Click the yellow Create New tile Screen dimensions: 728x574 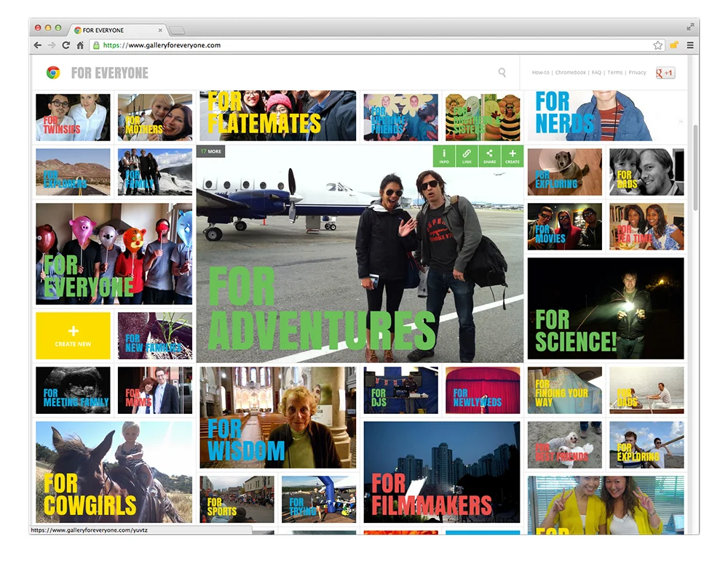pos(73,335)
